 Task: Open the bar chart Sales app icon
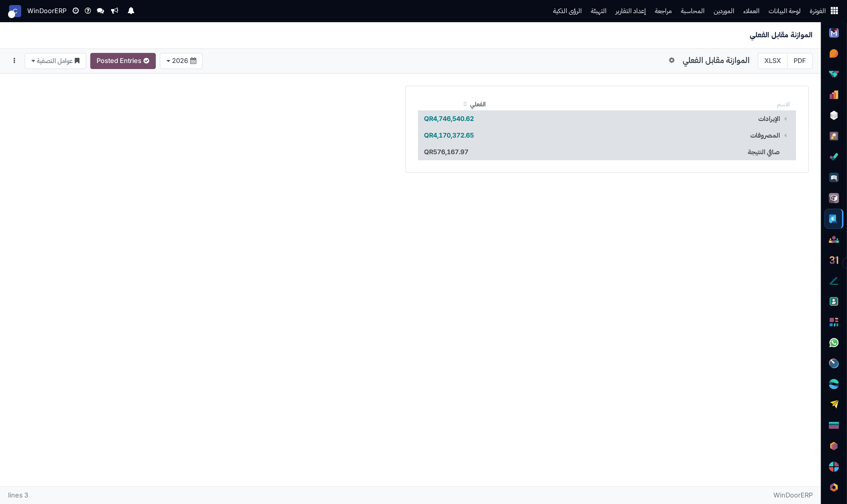[x=834, y=95]
